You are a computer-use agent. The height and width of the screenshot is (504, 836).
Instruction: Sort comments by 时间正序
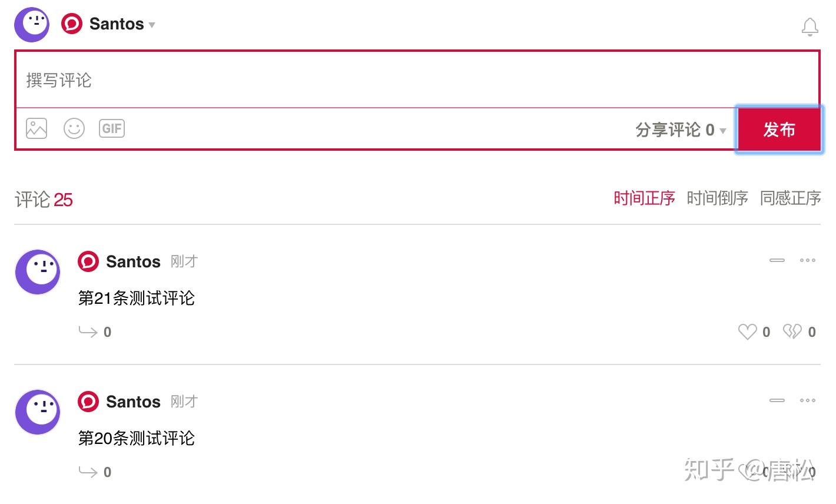644,198
